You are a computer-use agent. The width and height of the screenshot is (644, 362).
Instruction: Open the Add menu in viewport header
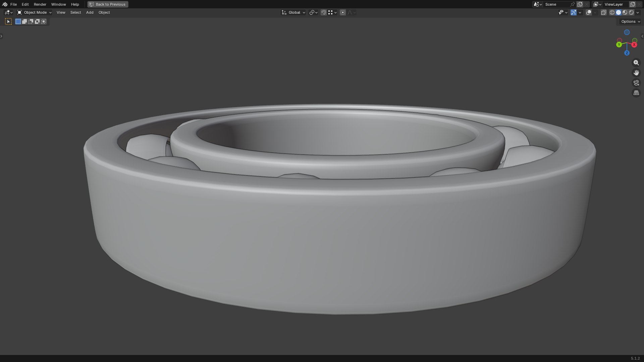[x=90, y=12]
